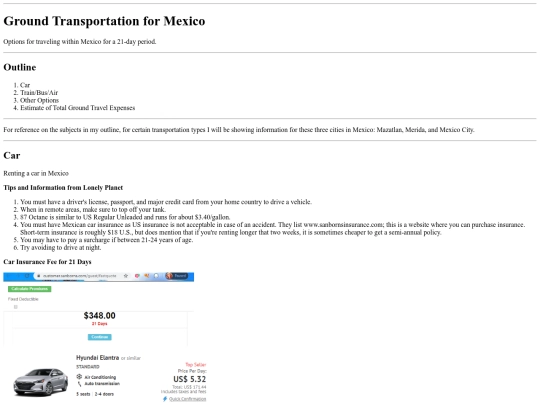Click the orange extension icon in browser bar
The image size is (540, 405).
pyautogui.click(x=147, y=276)
